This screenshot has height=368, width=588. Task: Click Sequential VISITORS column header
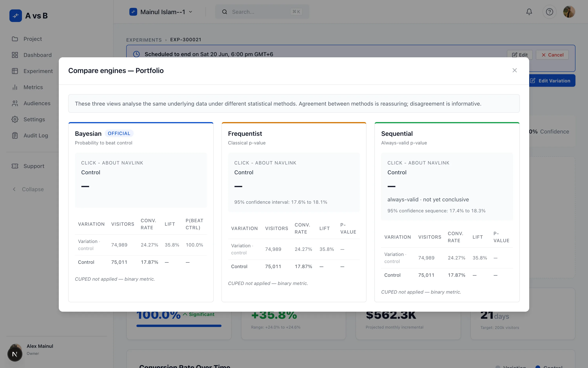click(x=430, y=237)
